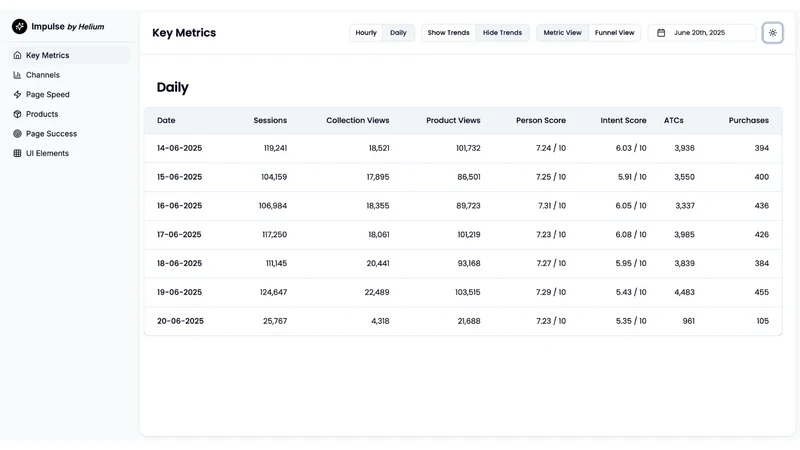Open UI Elements in the sidebar
This screenshot has height=450, width=800.
[70, 153]
